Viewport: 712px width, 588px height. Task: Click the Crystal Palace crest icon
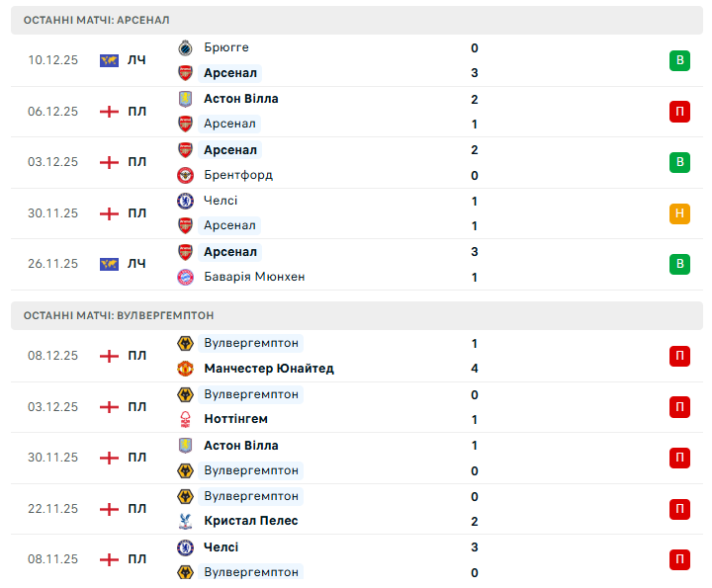[x=185, y=521]
